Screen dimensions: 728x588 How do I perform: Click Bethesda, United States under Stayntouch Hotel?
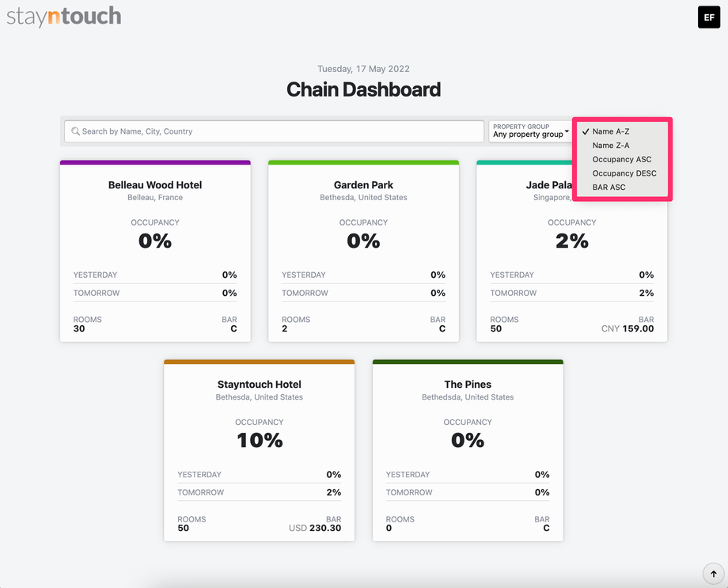coord(259,397)
